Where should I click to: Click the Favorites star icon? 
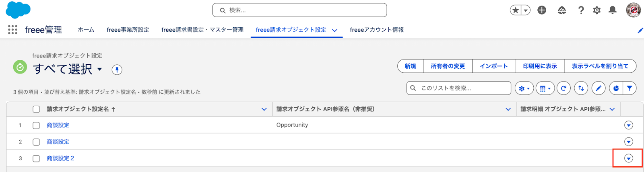coord(516,10)
